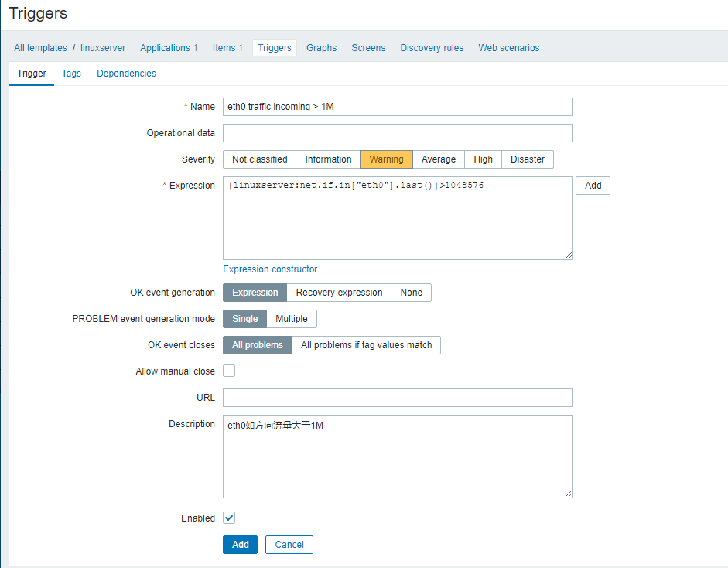Open the Tags tab
Screen dimensions: 728x568
71,74
